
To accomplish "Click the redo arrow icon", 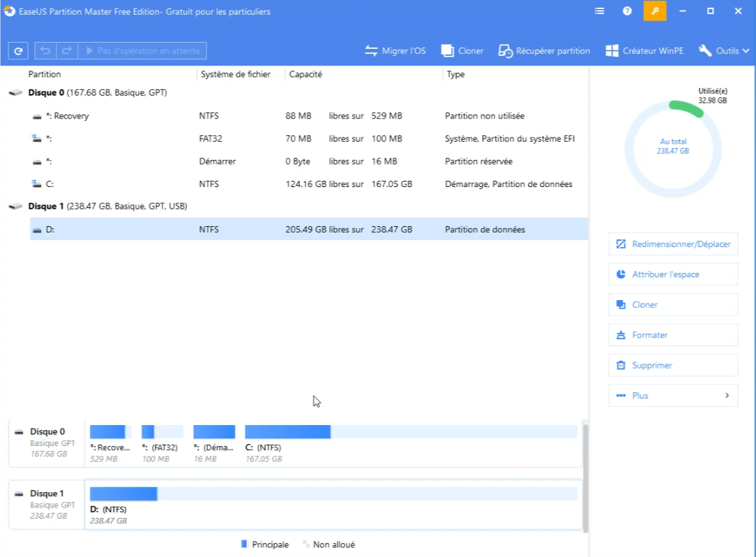I will pyautogui.click(x=66, y=50).
